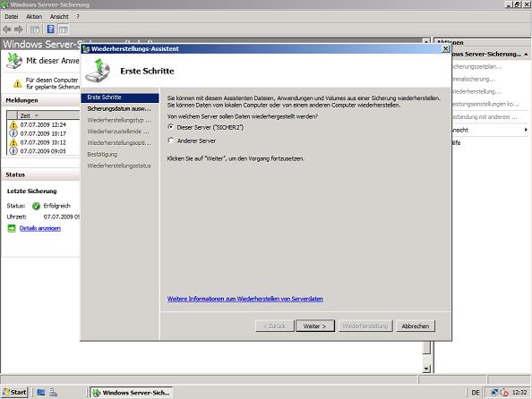The height and width of the screenshot is (399, 532).
Task: Click the info icon at 07.07.2009 10:17
Action: (13, 133)
